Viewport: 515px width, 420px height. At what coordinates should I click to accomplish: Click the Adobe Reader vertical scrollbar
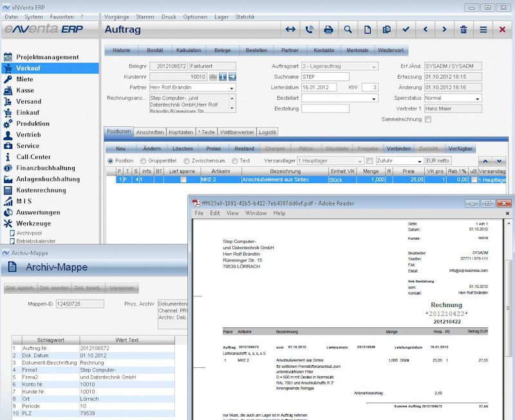(x=508, y=309)
